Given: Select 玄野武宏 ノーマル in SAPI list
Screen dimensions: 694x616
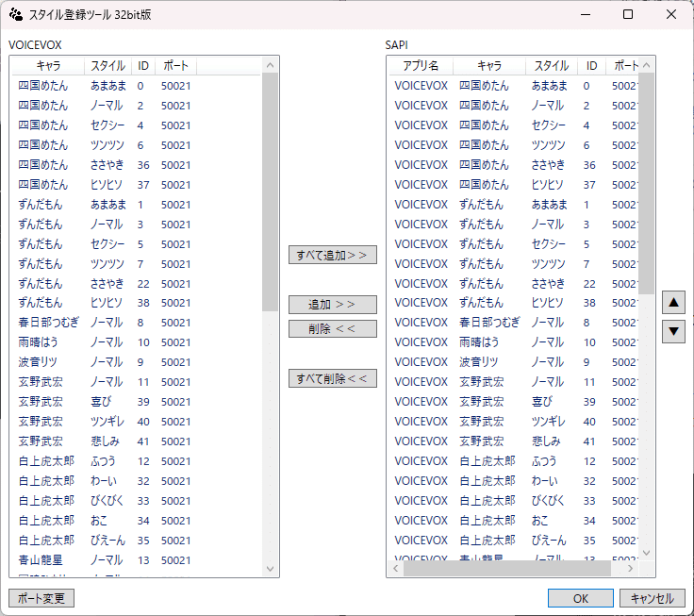Looking at the screenshot, I should (x=514, y=382).
